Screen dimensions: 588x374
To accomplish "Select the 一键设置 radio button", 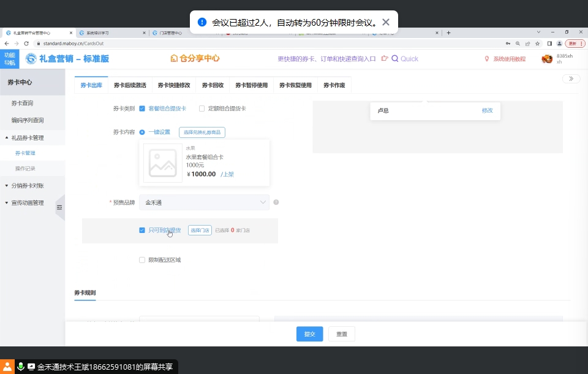I will 142,132.
